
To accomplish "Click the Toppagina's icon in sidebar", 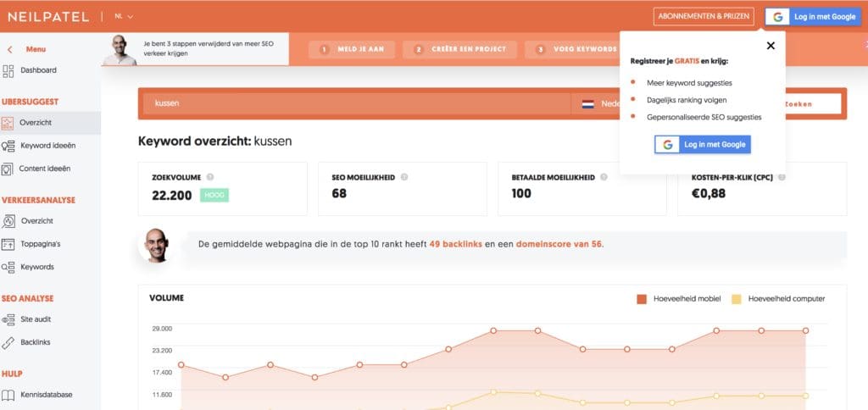I will 8,244.
